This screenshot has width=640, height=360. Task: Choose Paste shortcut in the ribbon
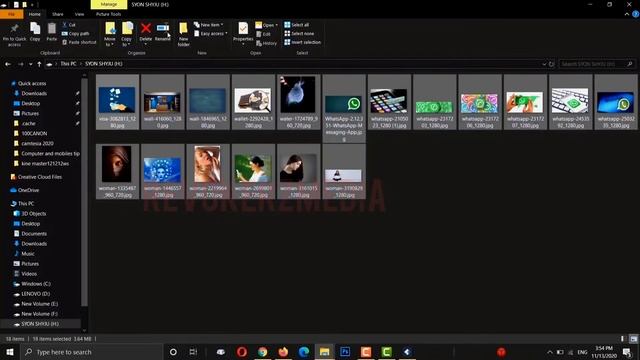point(79,42)
